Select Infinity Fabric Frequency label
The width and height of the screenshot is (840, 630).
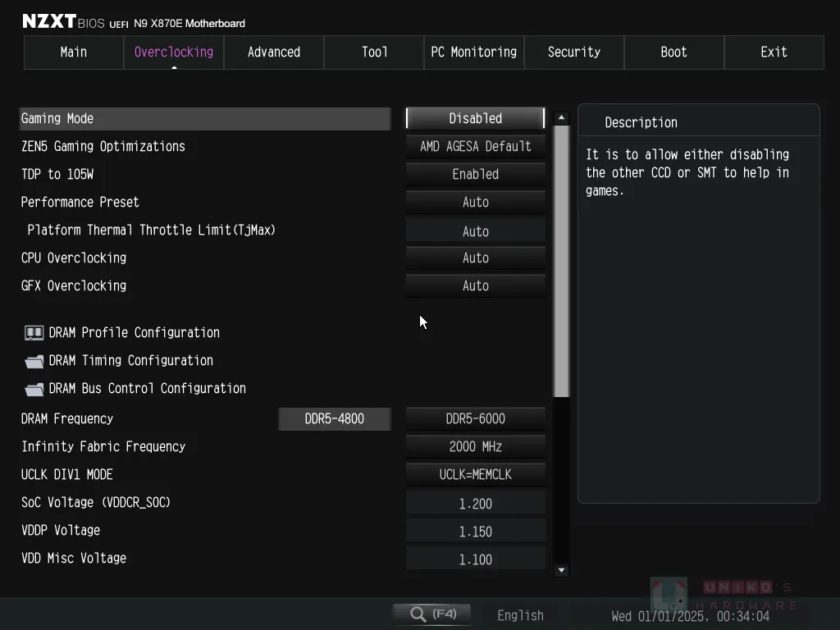click(x=103, y=446)
